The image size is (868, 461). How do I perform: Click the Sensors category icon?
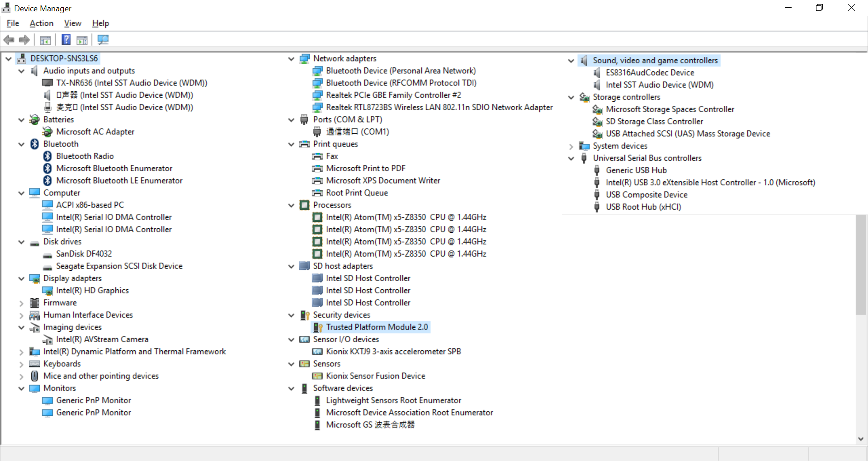(304, 364)
